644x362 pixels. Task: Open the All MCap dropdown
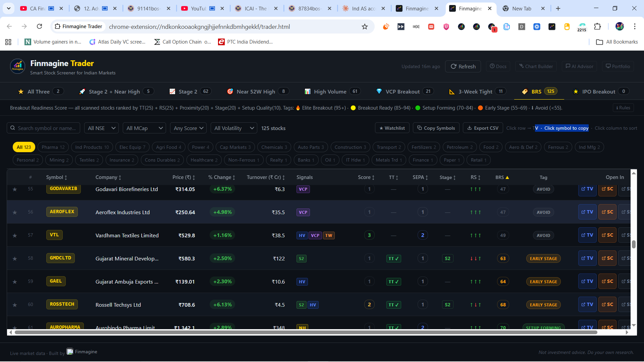[144, 128]
